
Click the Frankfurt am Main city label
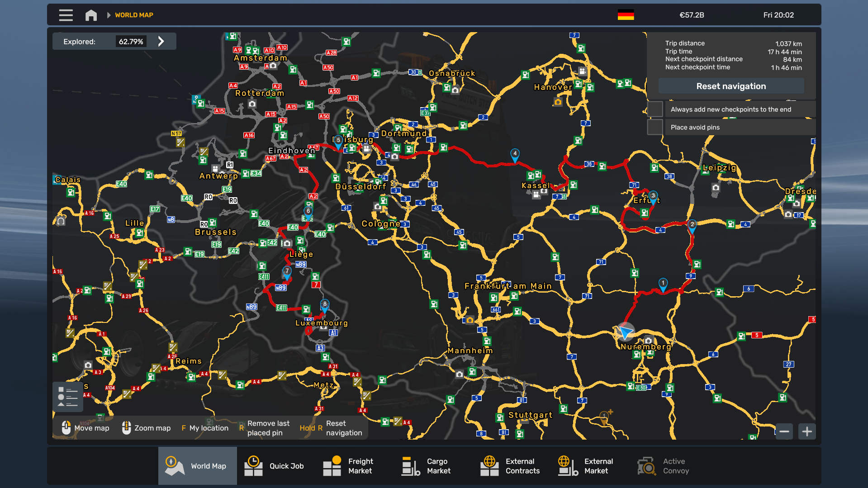click(x=508, y=286)
